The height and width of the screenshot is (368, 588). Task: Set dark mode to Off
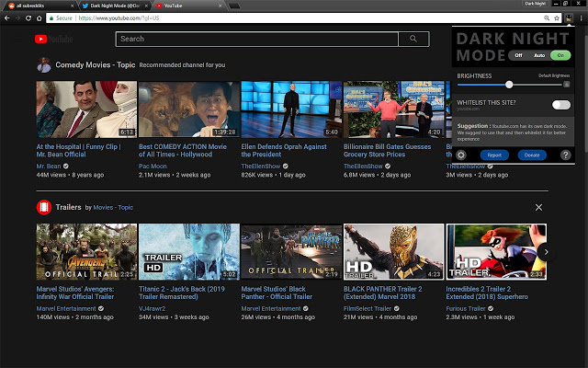[x=518, y=54]
